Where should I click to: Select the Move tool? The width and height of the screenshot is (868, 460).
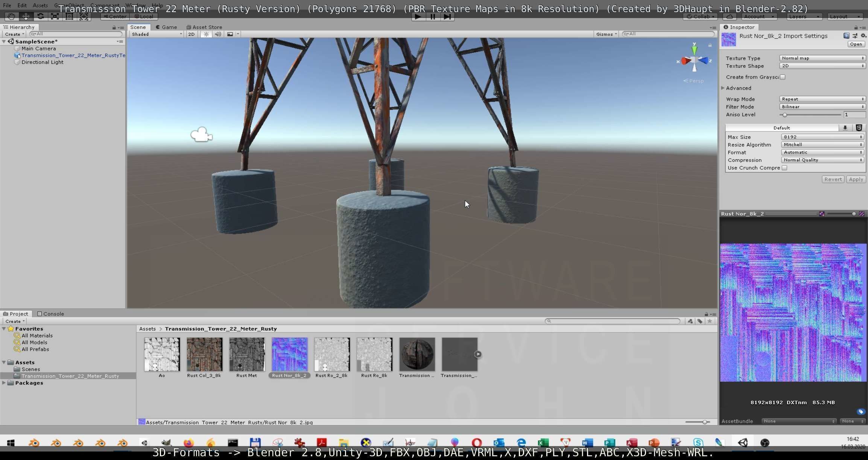pos(26,17)
